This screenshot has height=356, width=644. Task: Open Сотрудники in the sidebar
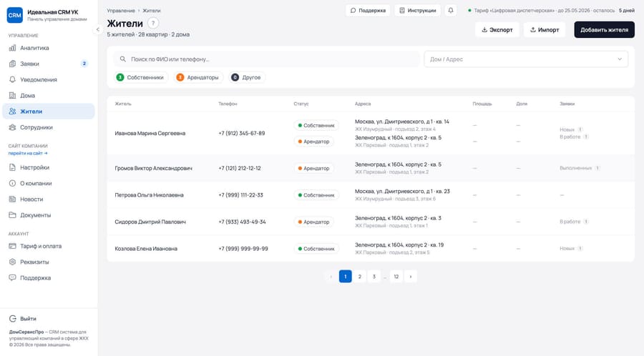[x=49, y=127]
